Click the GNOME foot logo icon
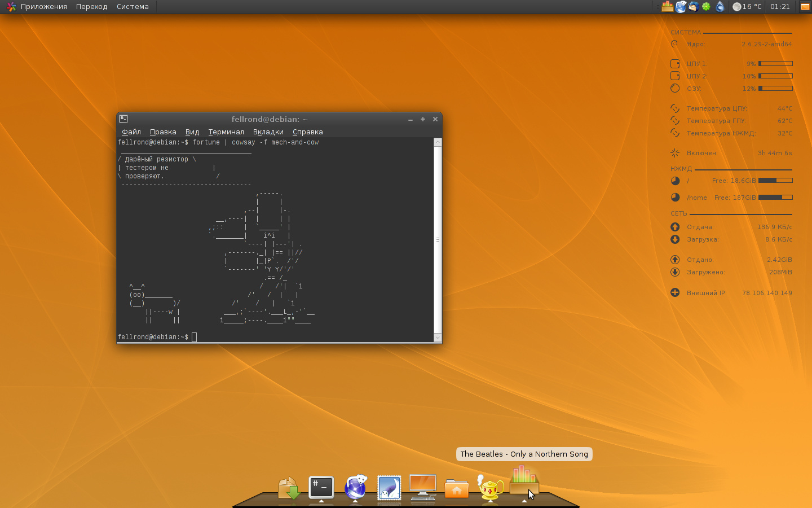 click(11, 7)
